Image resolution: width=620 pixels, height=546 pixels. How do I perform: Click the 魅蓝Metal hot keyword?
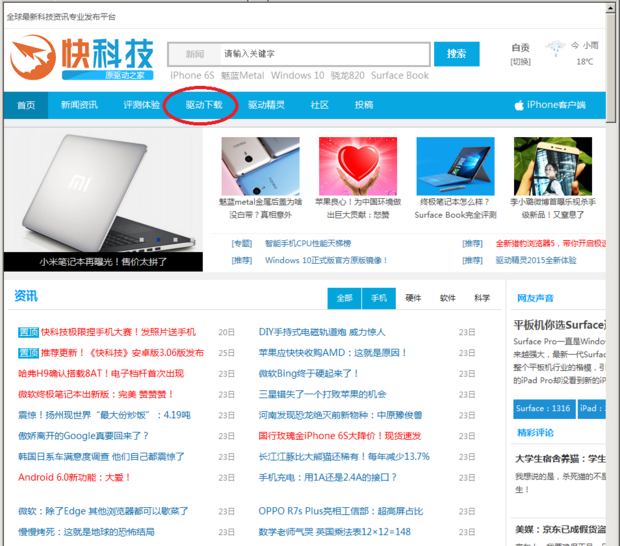(x=242, y=76)
